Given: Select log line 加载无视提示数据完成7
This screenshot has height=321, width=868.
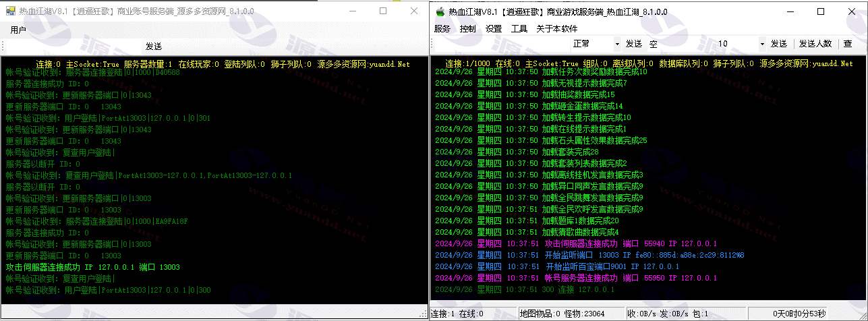Looking at the screenshot, I should tap(531, 84).
